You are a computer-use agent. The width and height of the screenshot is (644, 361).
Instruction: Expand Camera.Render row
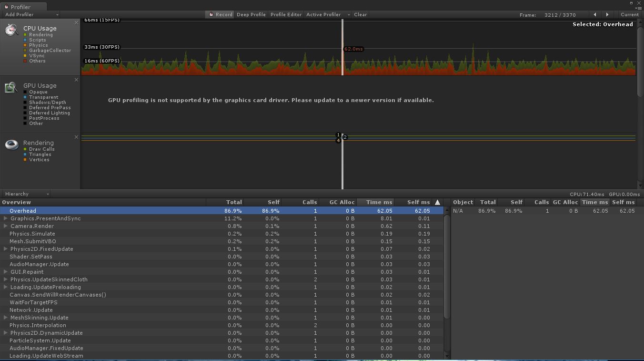[x=6, y=226]
